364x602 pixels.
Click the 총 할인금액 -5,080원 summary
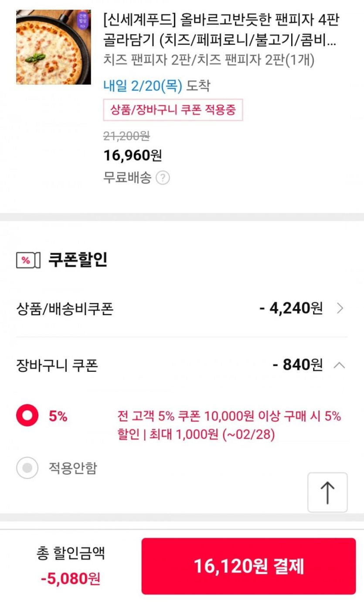(71, 566)
